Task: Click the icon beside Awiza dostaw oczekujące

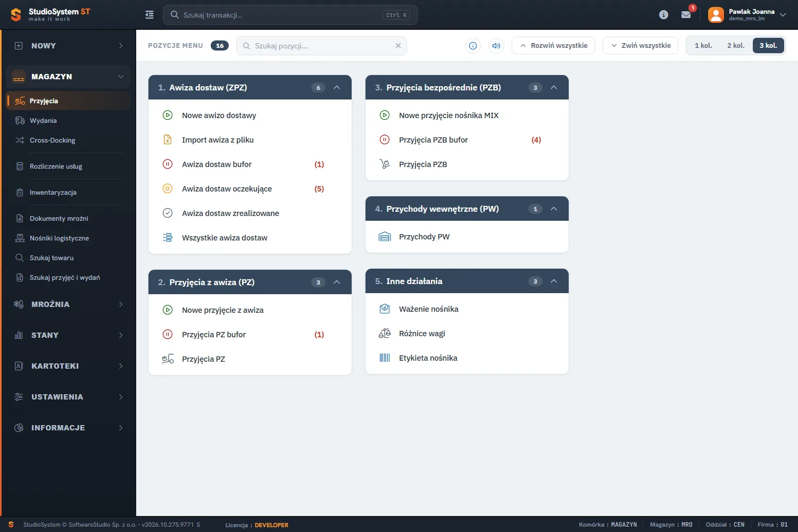Action: pyautogui.click(x=168, y=189)
